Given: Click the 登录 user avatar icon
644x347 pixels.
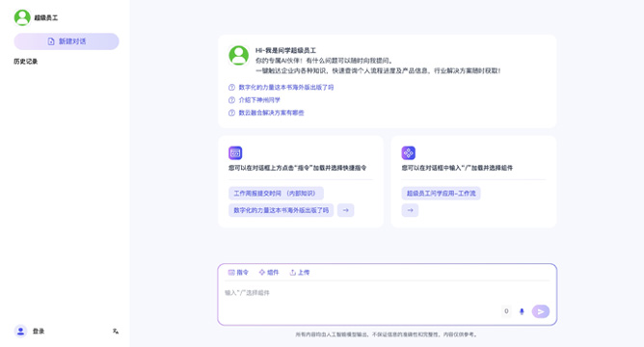Looking at the screenshot, I should (20, 331).
